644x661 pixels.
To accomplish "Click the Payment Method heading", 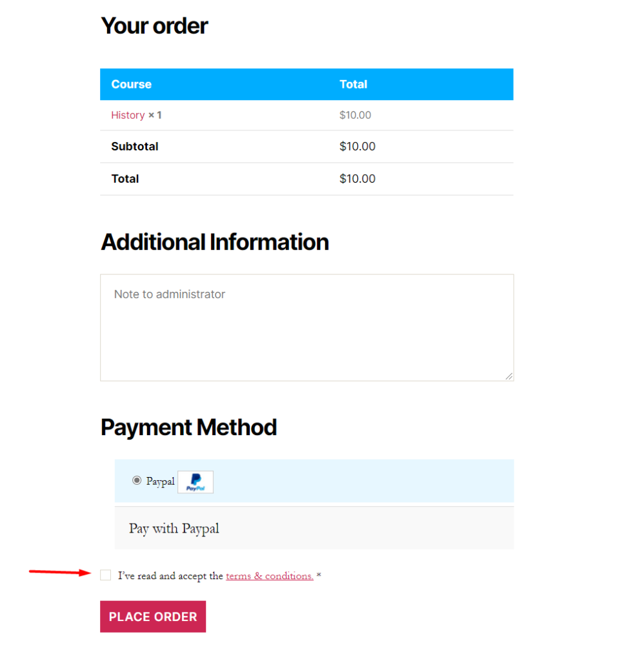I will click(x=189, y=427).
